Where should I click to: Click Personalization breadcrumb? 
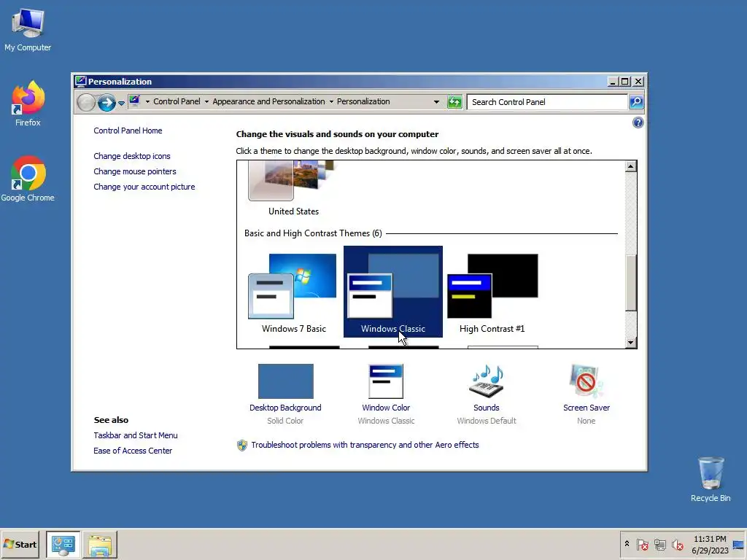coord(363,101)
